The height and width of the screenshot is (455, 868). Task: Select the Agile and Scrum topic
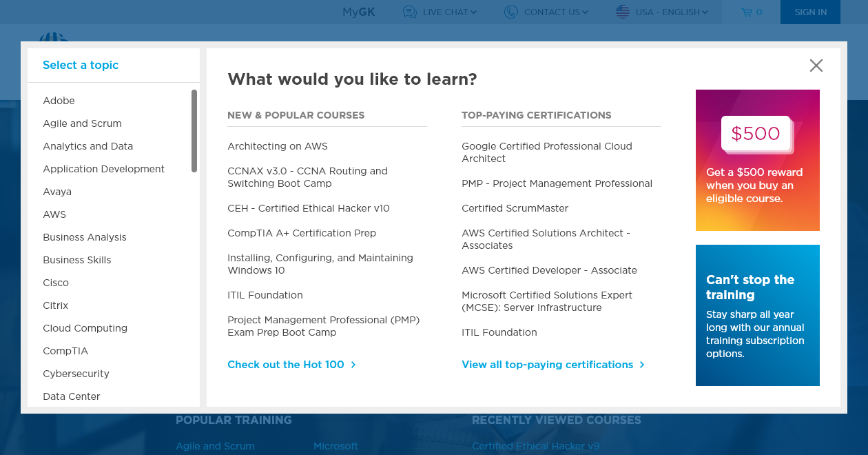click(82, 123)
